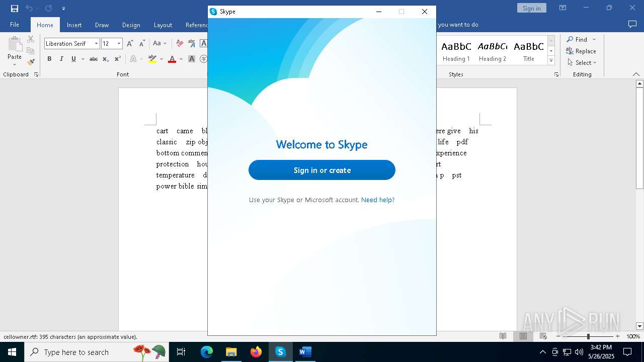Screen dimensions: 644x362
Task: Switch to Read Mode view icon
Action: (x=503, y=336)
